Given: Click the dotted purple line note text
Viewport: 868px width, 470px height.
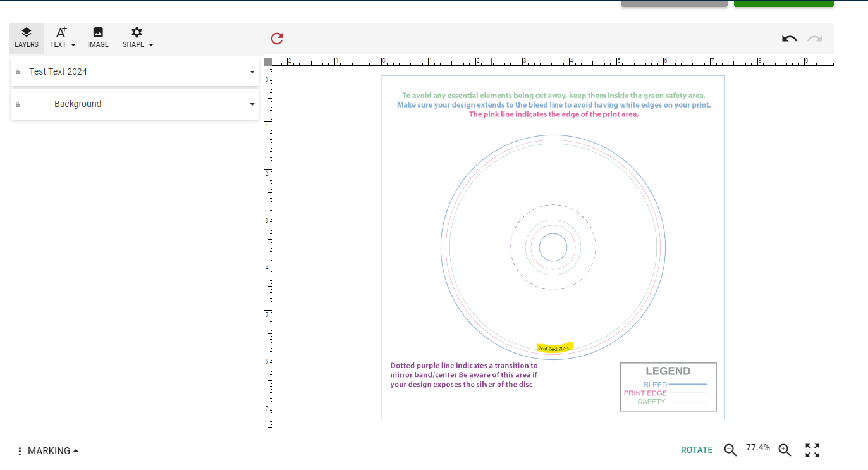Looking at the screenshot, I should 464,375.
